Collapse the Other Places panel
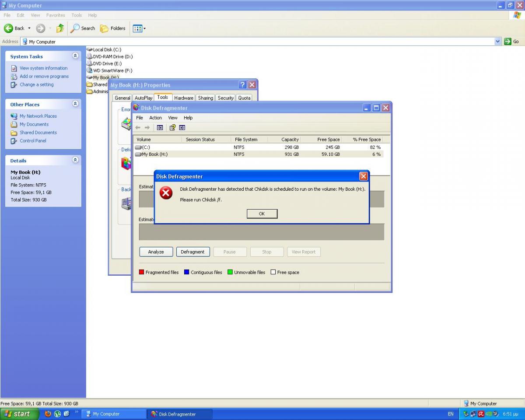 (75, 104)
